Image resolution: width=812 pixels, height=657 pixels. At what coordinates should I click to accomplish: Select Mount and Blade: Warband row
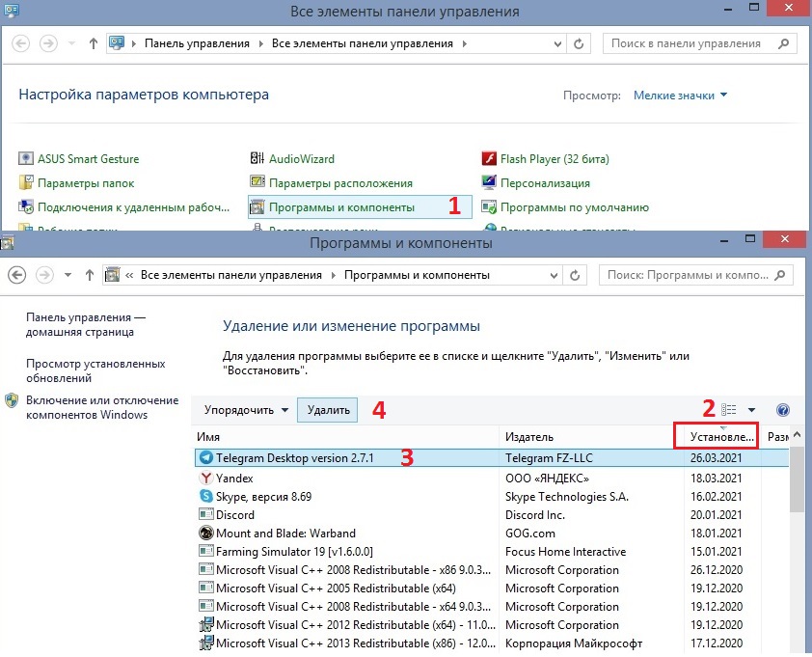coord(492,533)
